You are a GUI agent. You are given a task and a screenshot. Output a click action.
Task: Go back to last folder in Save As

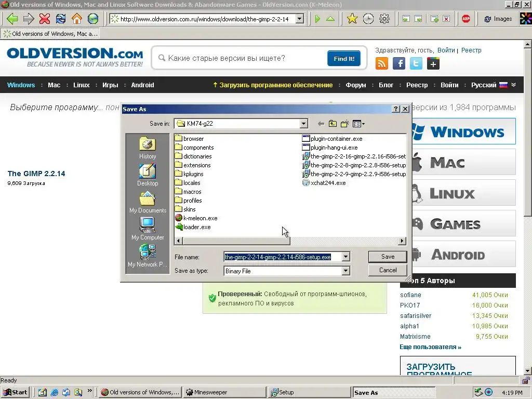pyautogui.click(x=321, y=124)
